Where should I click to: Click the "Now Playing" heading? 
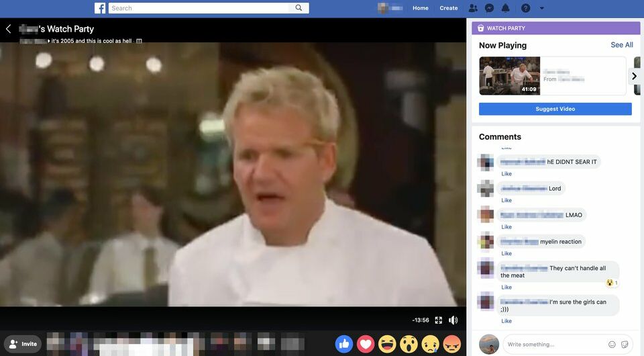502,45
